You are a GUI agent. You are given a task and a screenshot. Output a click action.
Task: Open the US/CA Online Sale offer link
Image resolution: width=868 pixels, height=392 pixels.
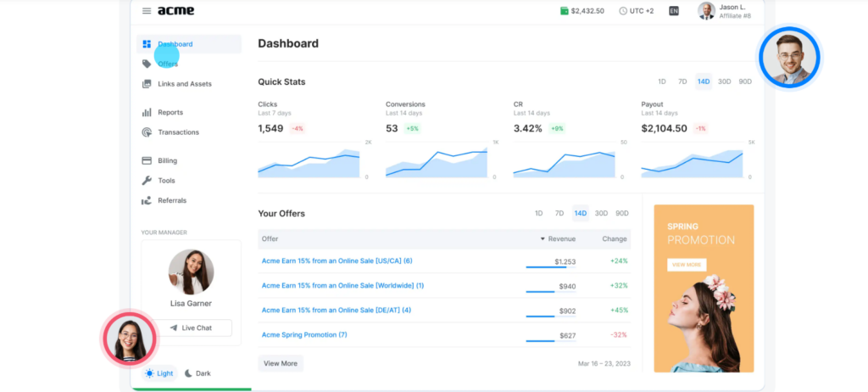click(x=337, y=260)
